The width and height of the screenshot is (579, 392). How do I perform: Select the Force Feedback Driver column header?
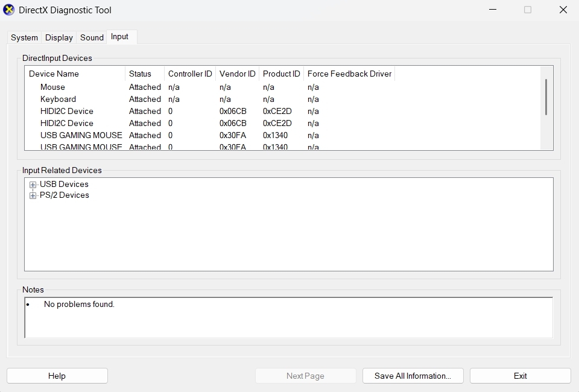pyautogui.click(x=349, y=74)
